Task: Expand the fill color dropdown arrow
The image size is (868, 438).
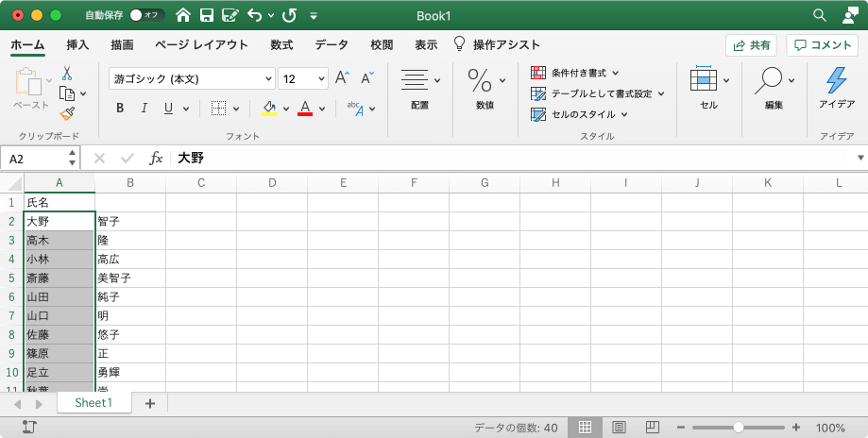Action: click(x=286, y=109)
